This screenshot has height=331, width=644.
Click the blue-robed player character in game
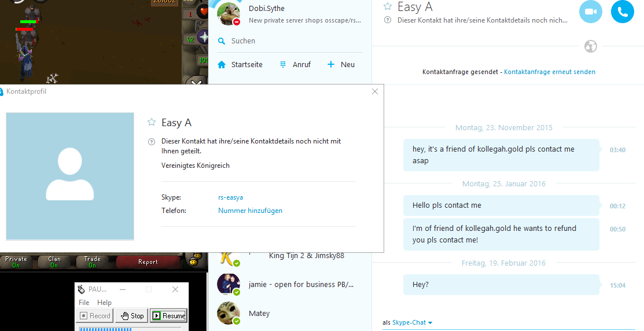pyautogui.click(x=25, y=61)
